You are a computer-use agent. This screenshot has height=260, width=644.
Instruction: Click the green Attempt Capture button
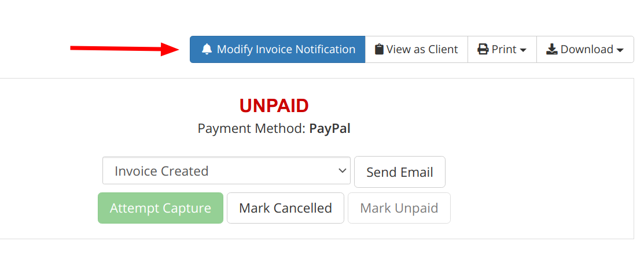click(161, 208)
